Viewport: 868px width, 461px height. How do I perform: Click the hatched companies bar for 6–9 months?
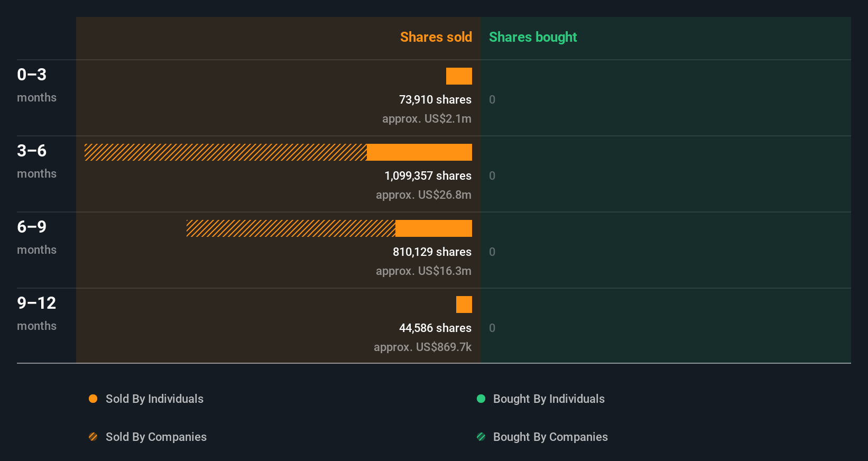(x=291, y=228)
